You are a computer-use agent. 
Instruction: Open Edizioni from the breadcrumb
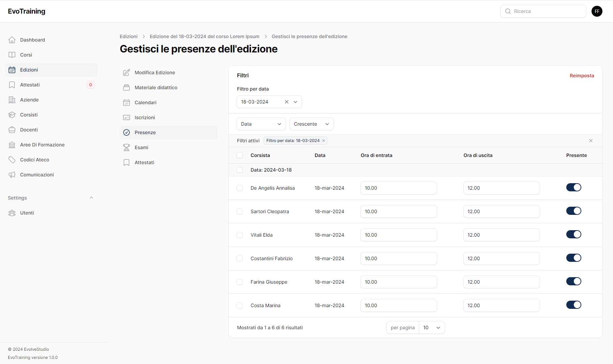tap(129, 36)
